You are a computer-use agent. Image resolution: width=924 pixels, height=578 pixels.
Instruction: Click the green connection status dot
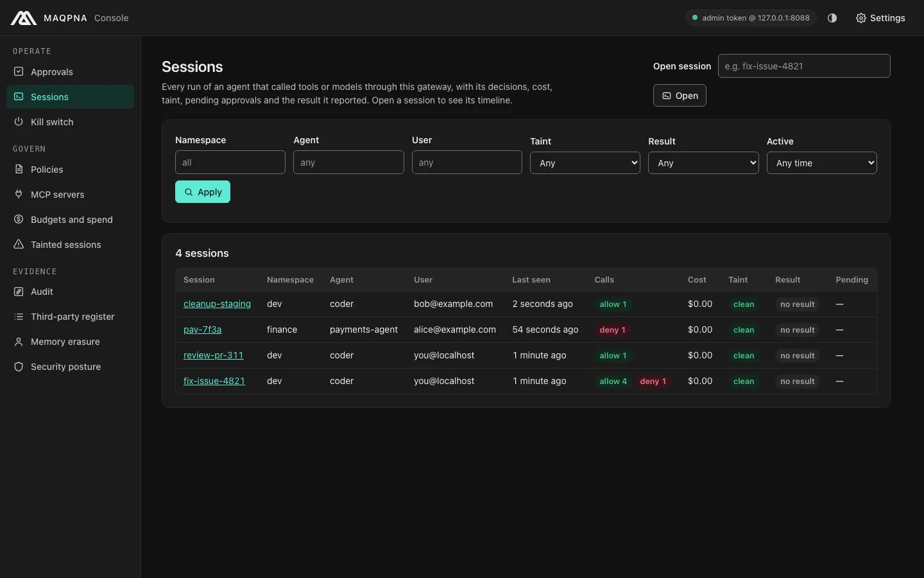pyautogui.click(x=694, y=18)
